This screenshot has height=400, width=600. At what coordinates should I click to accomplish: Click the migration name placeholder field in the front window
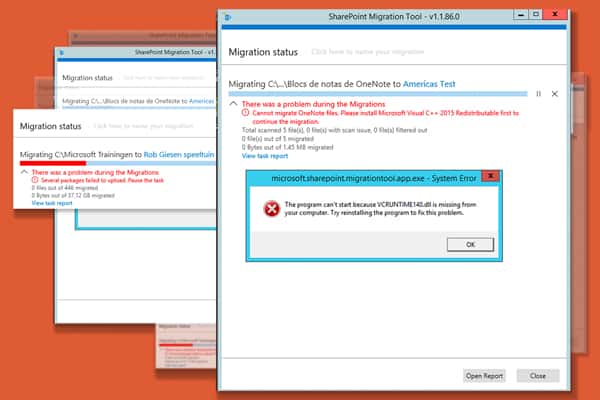[367, 52]
